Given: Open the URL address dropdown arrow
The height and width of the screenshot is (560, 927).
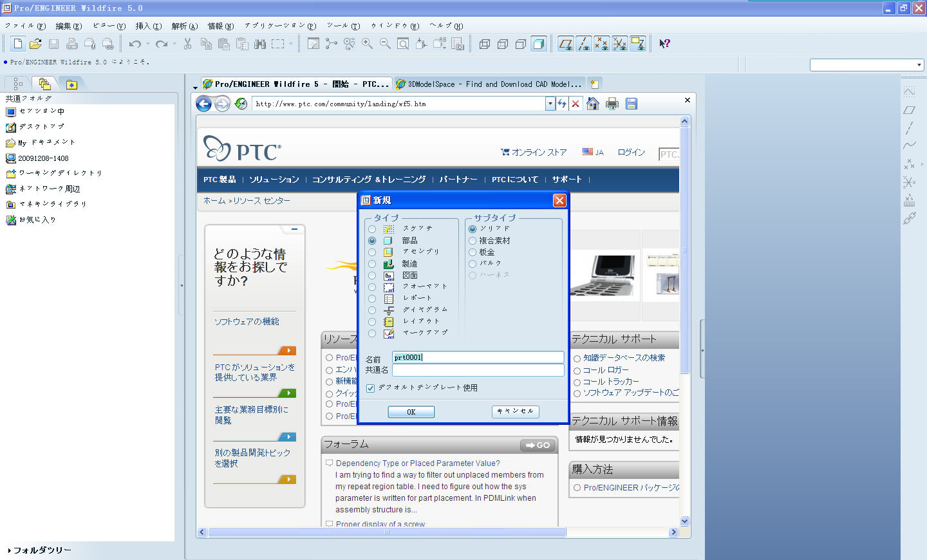Looking at the screenshot, I should point(550,104).
